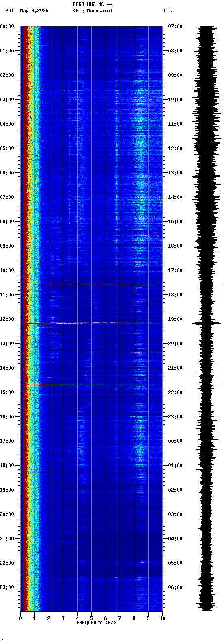Click the PDT '21:00' time label
Image resolution: width=224 pixels, height=644 pixels.
pyautogui.click(x=7, y=539)
